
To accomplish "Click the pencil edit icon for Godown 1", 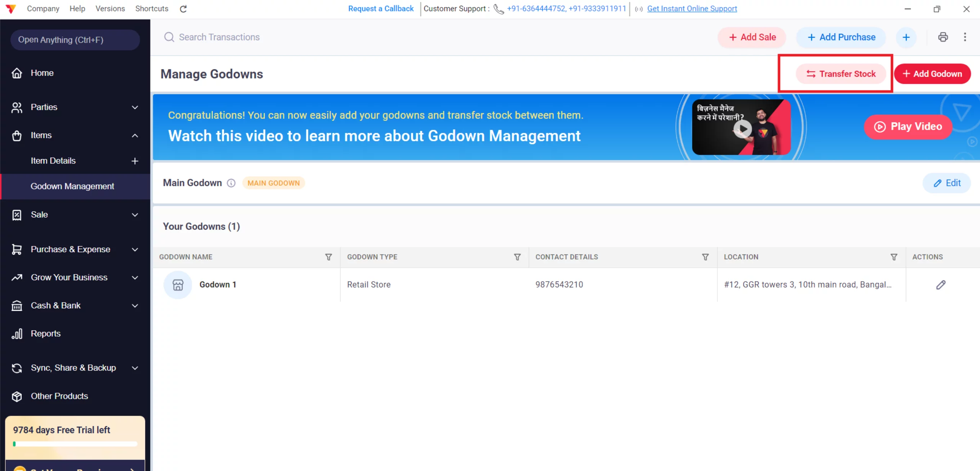I will [941, 285].
